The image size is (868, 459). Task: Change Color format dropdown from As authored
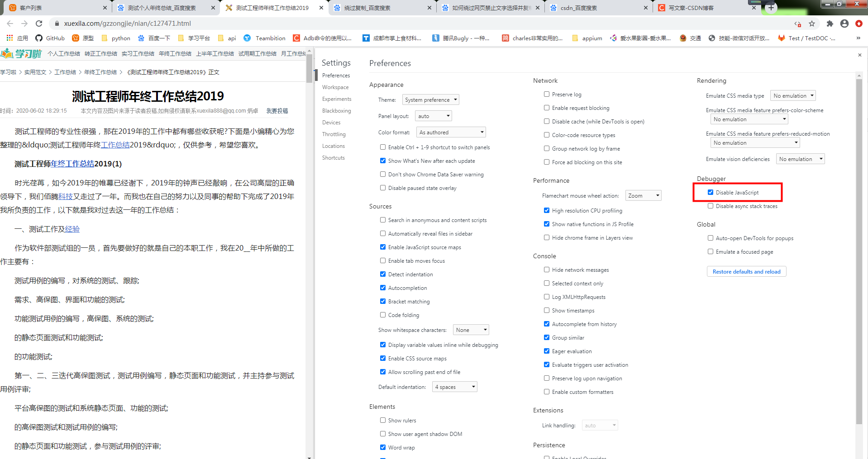point(451,132)
